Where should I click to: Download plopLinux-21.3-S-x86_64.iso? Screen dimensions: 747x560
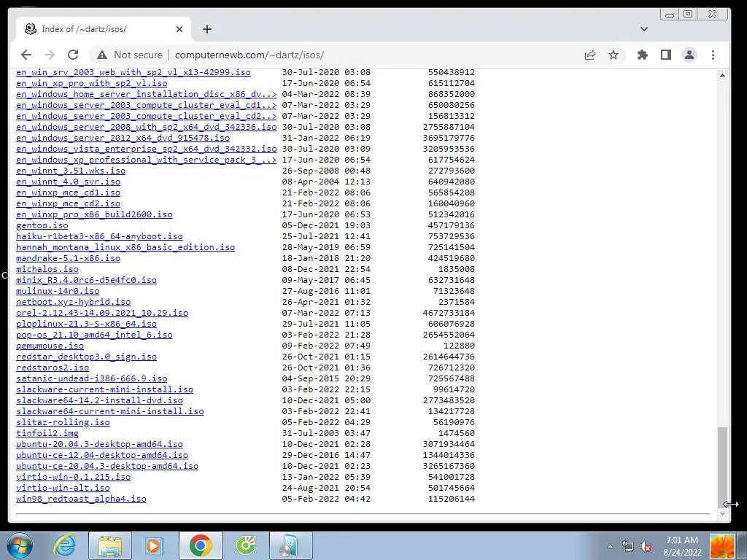pyautogui.click(x=86, y=324)
